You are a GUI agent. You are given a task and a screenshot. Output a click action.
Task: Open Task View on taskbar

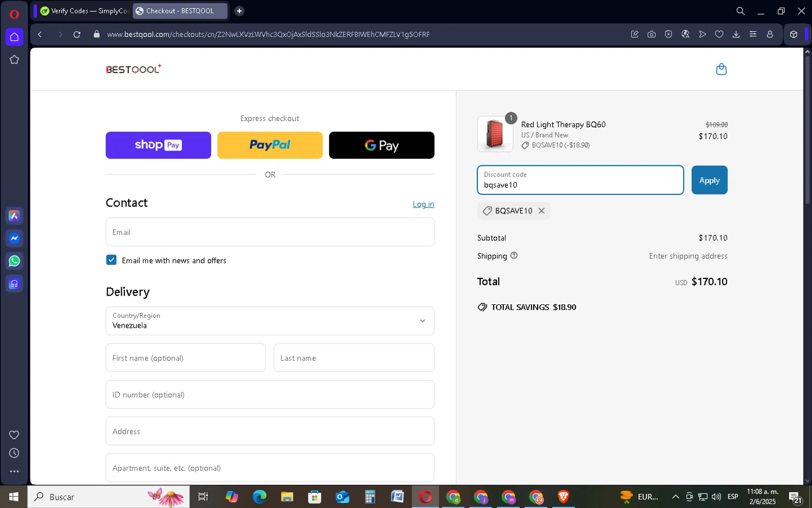pos(203,497)
